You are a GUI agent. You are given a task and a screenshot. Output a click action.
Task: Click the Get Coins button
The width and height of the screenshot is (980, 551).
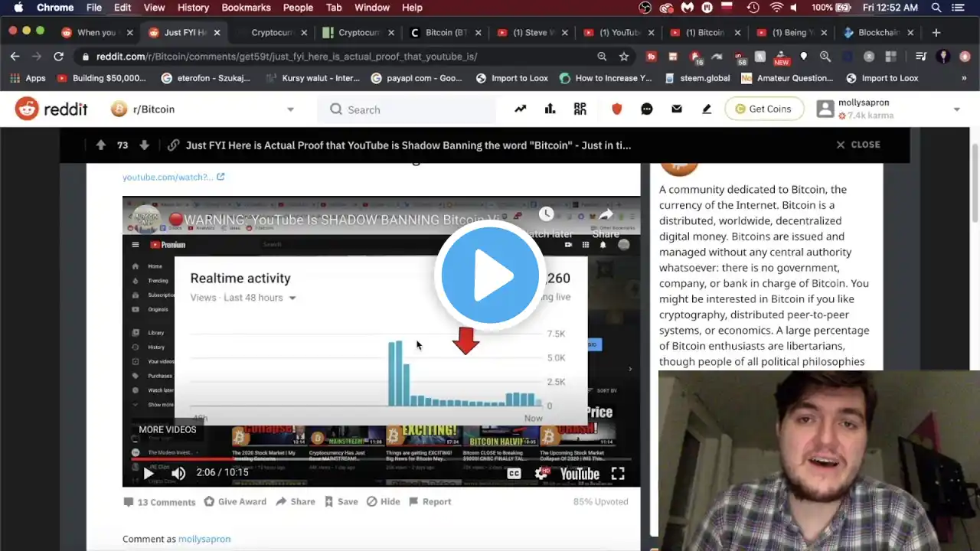click(x=763, y=109)
